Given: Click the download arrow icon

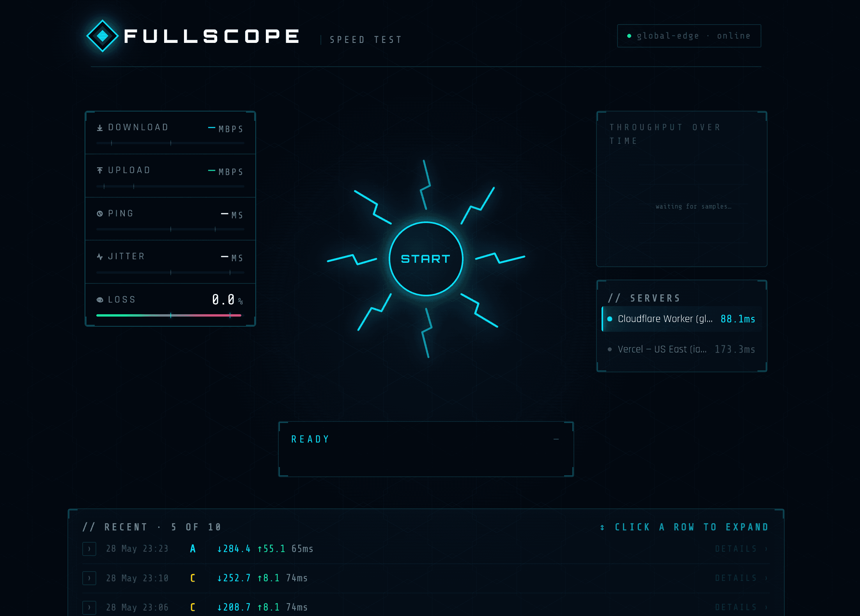Looking at the screenshot, I should coord(100,128).
